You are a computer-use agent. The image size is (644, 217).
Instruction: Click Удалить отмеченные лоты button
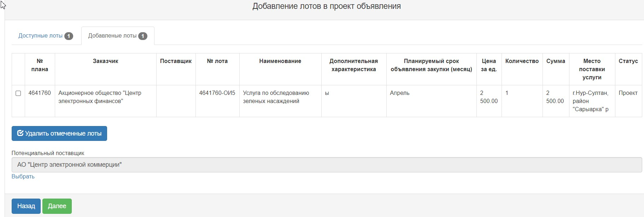(59, 133)
